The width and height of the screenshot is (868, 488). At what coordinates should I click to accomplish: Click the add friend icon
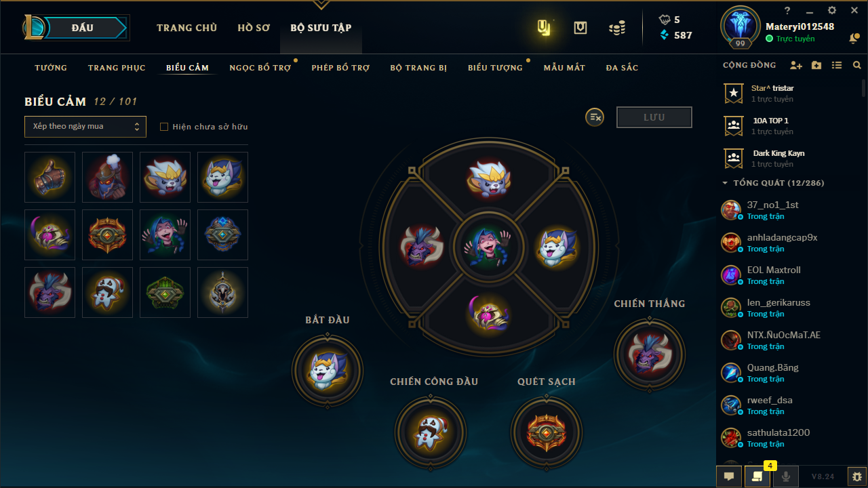point(796,66)
